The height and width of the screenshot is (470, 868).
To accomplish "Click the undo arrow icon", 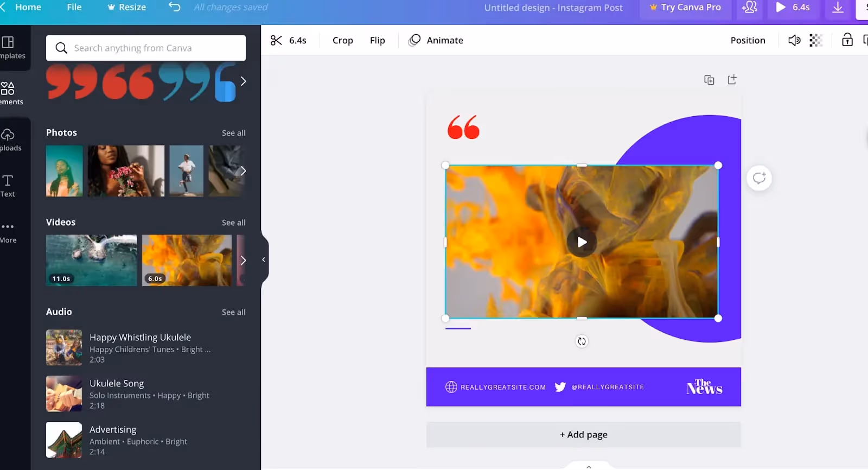I will click(175, 7).
